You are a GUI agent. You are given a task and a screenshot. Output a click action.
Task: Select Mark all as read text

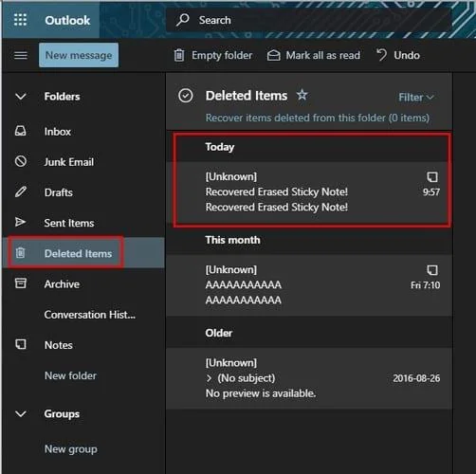pyautogui.click(x=323, y=56)
